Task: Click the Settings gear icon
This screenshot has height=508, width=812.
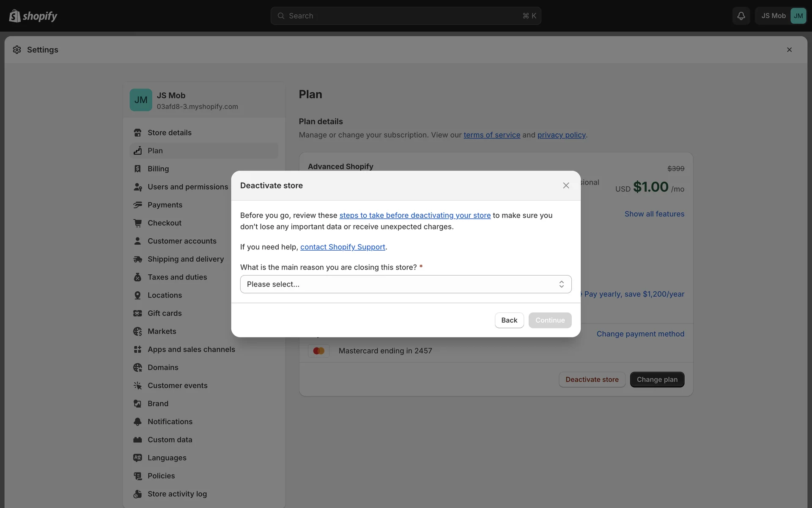Action: point(17,50)
